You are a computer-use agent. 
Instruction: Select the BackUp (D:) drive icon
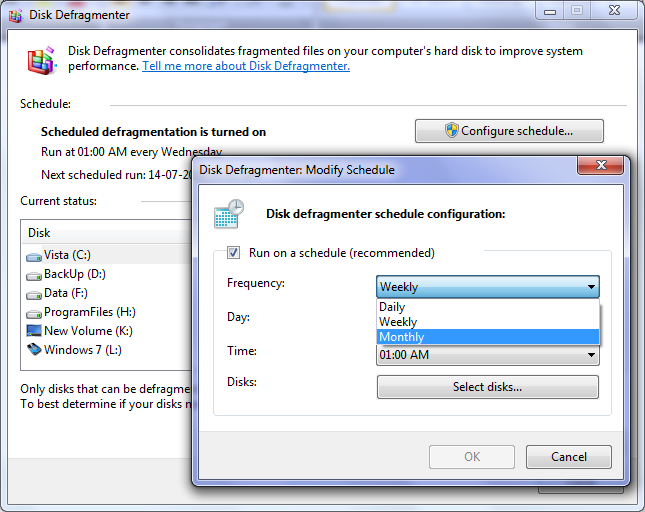tap(34, 274)
